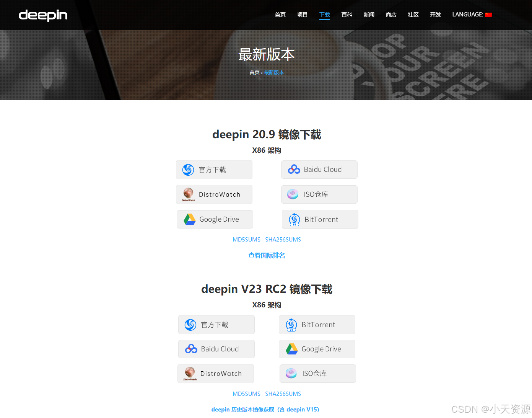Open the 商店 nav menu item
The height and width of the screenshot is (418, 532).
pyautogui.click(x=391, y=15)
